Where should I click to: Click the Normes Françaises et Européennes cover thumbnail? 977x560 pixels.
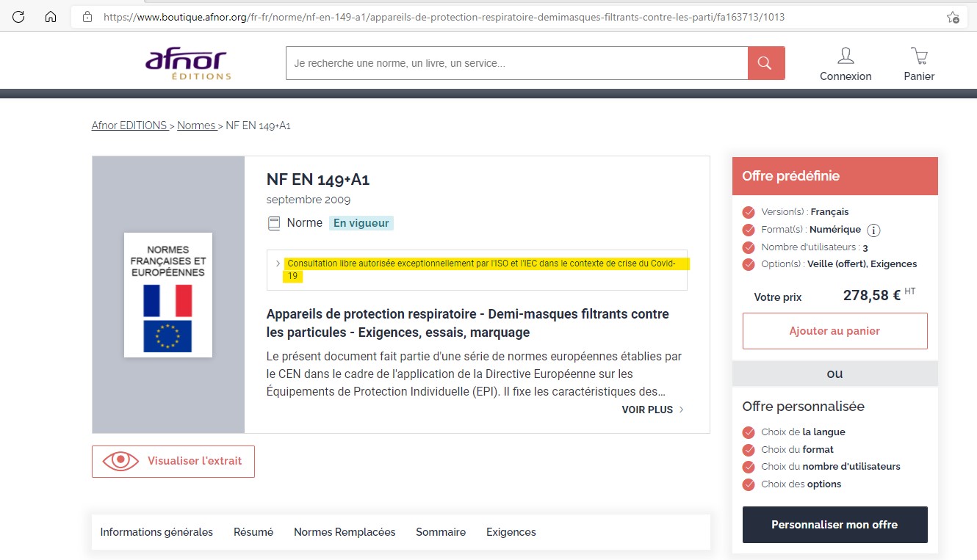(168, 295)
